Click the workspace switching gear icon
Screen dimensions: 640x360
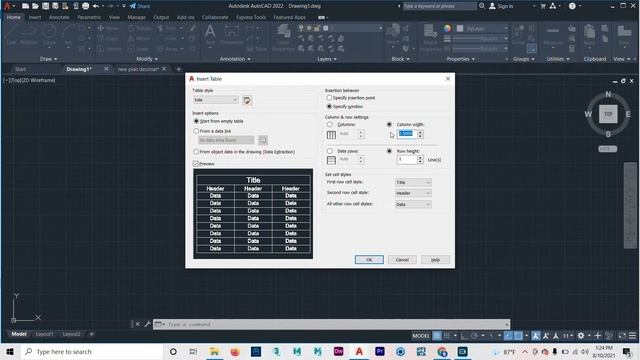[580, 336]
